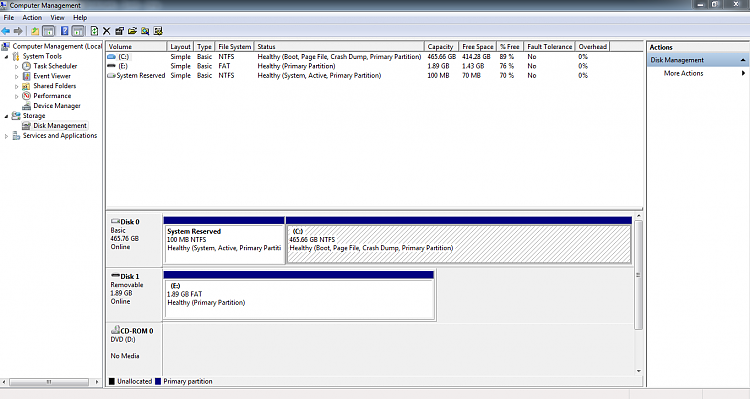Image resolution: width=750 pixels, height=399 pixels.
Task: Click black Unallocated legend swatch
Action: point(111,381)
